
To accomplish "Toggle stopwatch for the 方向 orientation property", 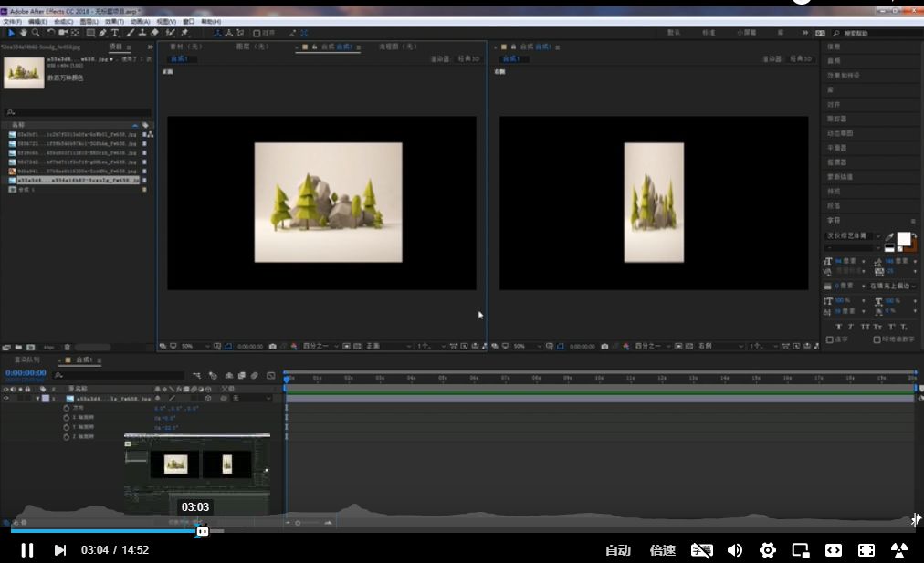I will click(66, 408).
